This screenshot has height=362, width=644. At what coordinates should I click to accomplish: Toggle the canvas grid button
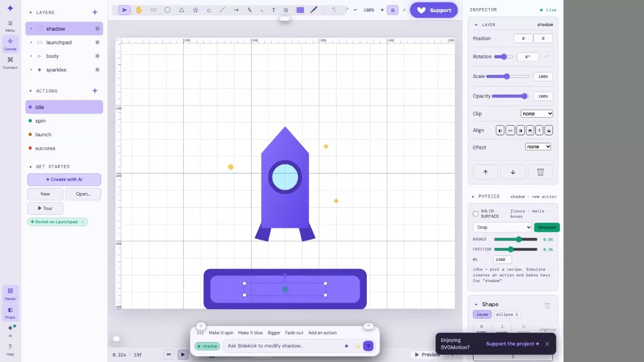(x=392, y=10)
